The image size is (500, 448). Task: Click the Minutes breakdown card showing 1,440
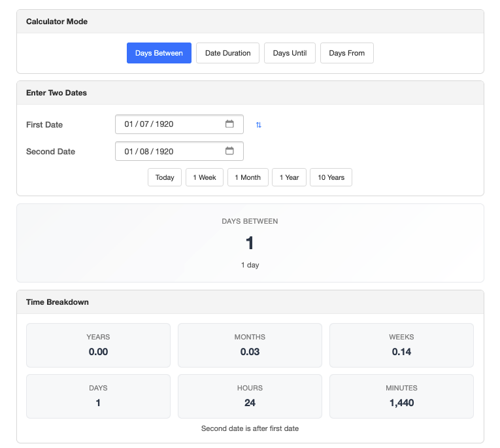click(401, 396)
